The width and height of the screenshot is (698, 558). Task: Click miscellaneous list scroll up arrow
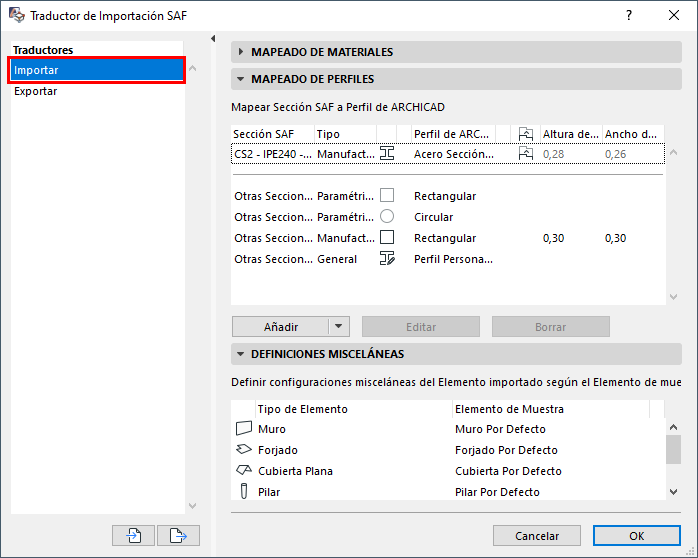point(674,427)
